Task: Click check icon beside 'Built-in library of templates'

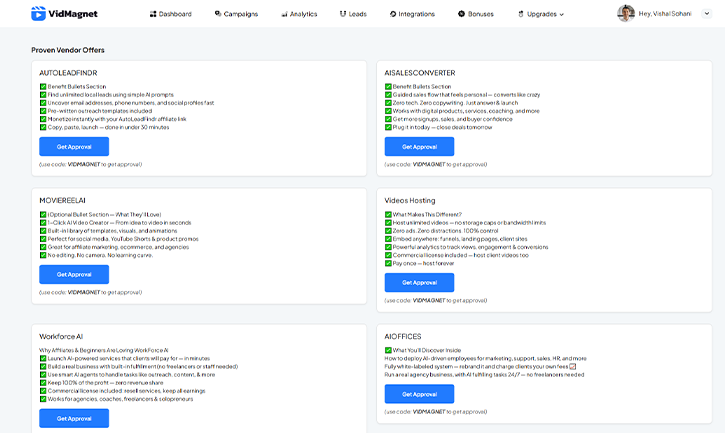Action: click(x=43, y=231)
